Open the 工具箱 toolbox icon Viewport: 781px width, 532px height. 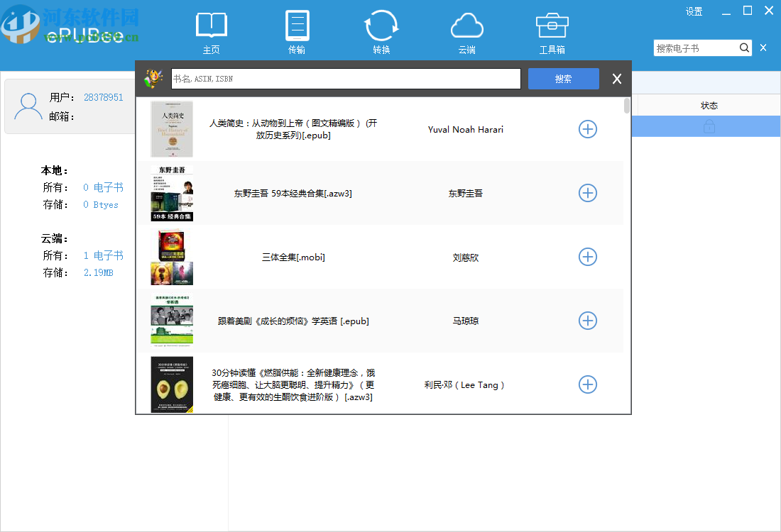[552, 32]
